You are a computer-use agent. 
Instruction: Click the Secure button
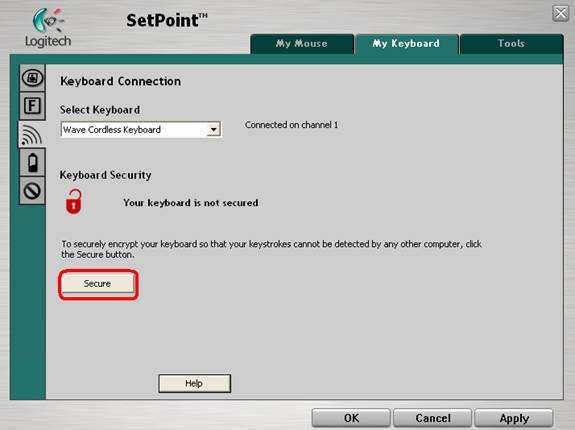tap(98, 284)
